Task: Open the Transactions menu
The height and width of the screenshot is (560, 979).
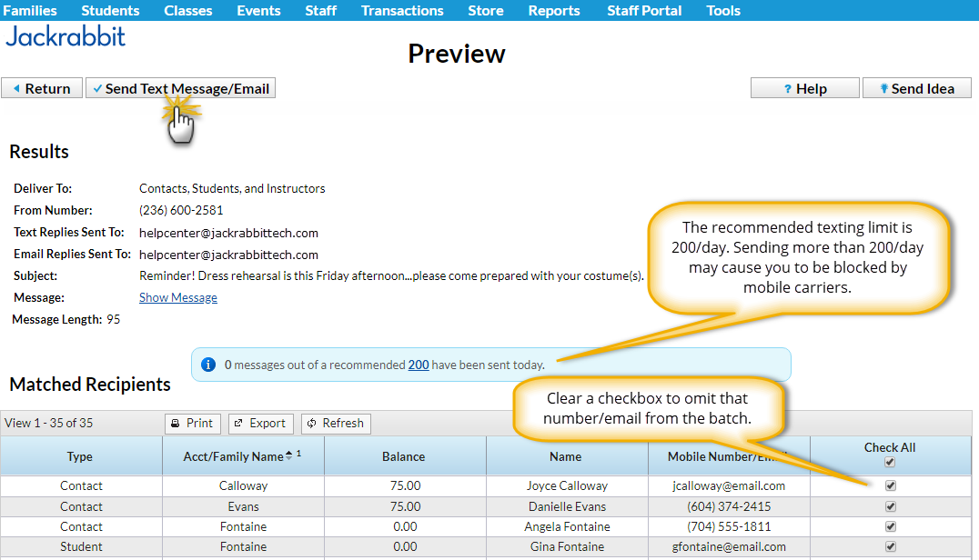Action: [402, 11]
